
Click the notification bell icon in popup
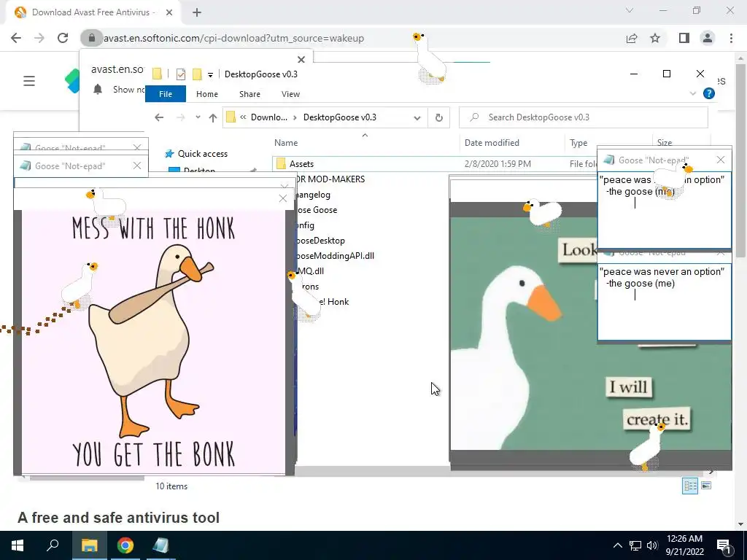coord(98,89)
